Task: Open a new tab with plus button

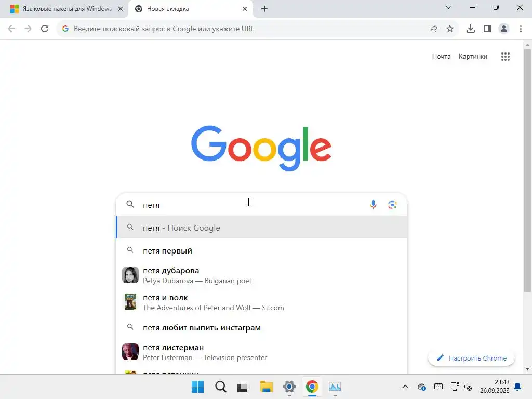Action: 264,9
